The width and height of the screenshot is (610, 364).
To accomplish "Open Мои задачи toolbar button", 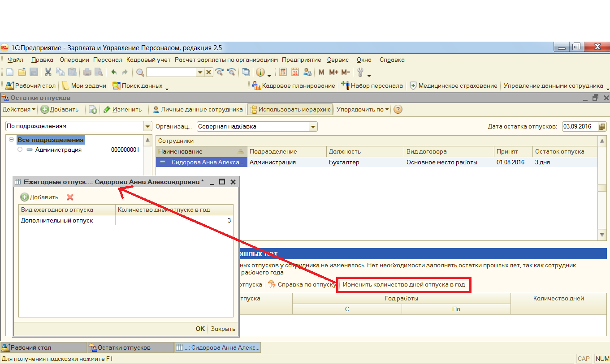I will click(84, 86).
